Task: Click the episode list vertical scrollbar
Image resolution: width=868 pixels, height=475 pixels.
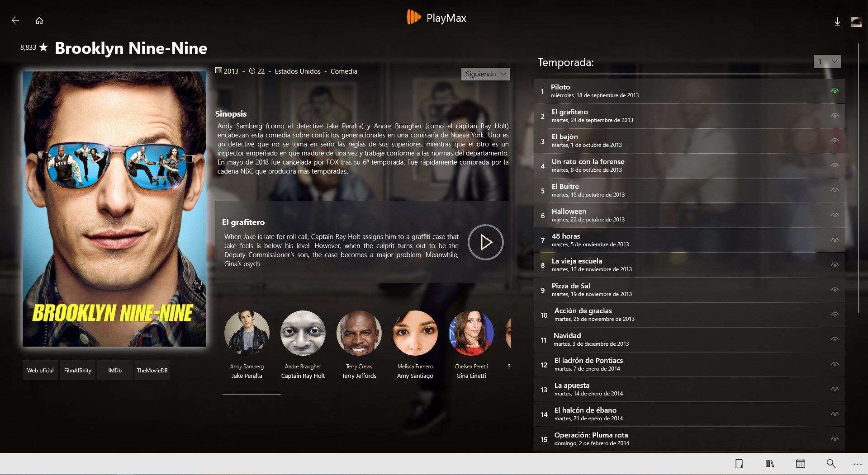Action: 858,178
